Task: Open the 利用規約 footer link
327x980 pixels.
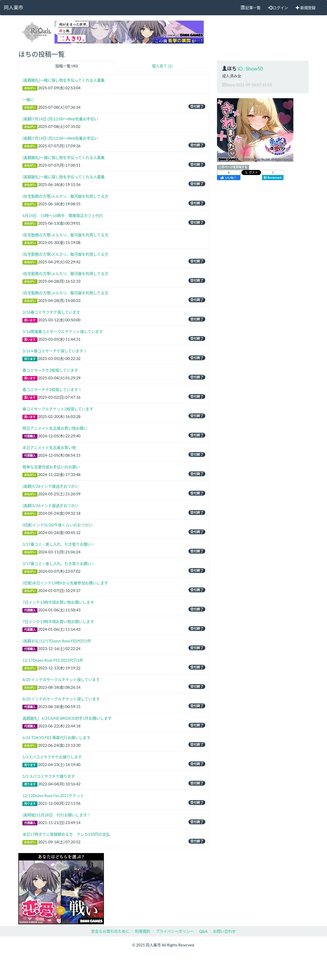Action: [142, 931]
